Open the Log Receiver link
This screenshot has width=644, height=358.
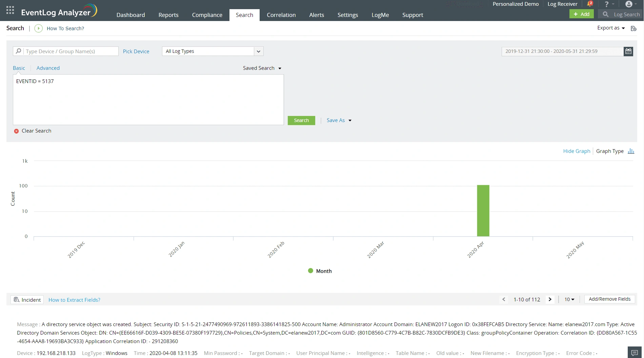562,4
